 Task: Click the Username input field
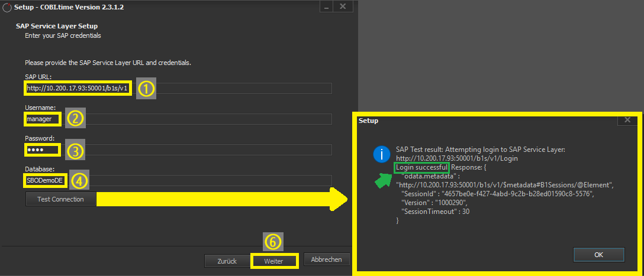178,119
